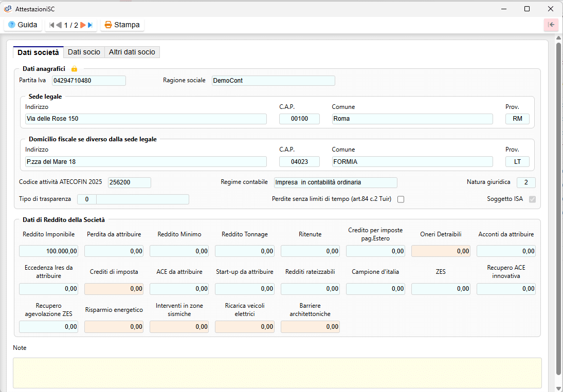This screenshot has width=563, height=392.
Task: Click the vertical scrollbar thumb
Action: point(558,206)
